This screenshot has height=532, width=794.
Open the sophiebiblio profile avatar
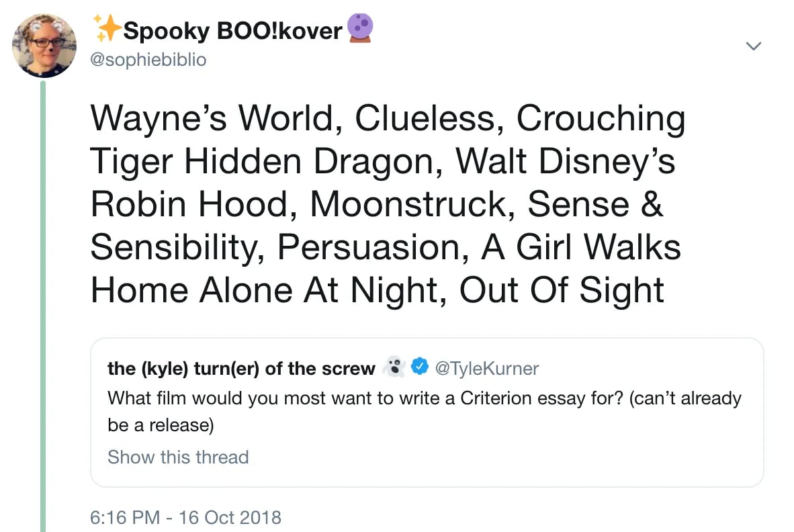[x=44, y=45]
